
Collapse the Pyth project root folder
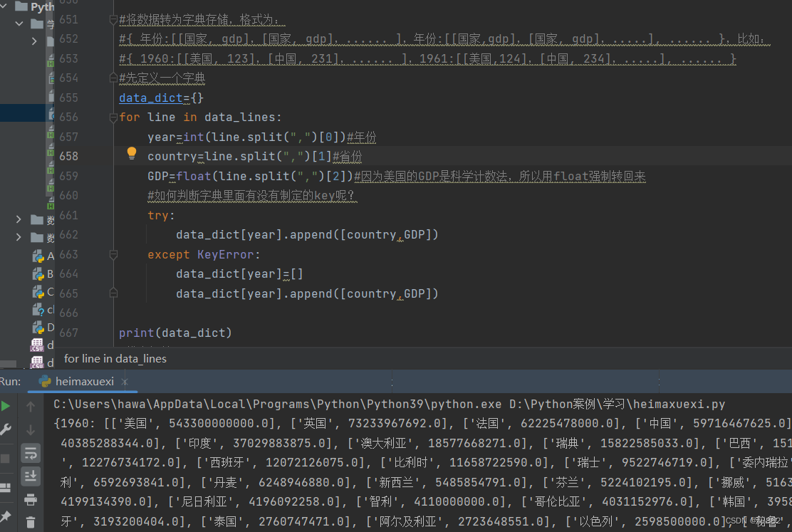[4, 6]
